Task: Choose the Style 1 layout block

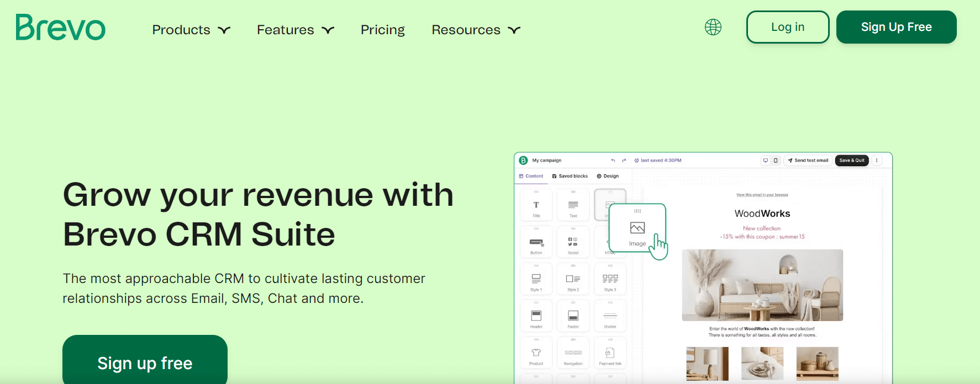Action: tap(536, 279)
